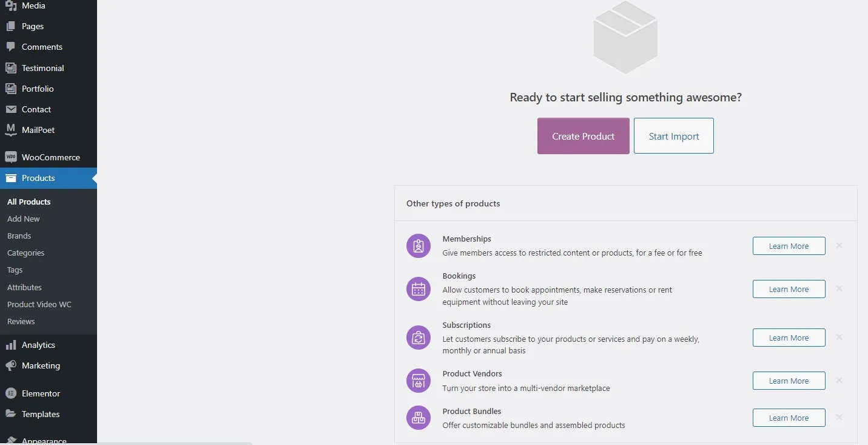The height and width of the screenshot is (445, 868).
Task: Click the Memberships purple badge icon
Action: (419, 246)
